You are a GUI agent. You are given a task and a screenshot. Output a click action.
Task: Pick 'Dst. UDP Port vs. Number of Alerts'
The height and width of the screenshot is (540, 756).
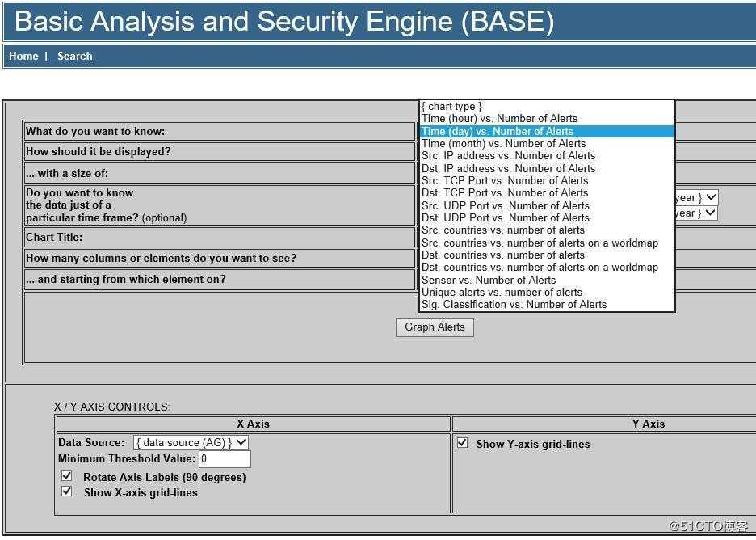tap(547, 218)
